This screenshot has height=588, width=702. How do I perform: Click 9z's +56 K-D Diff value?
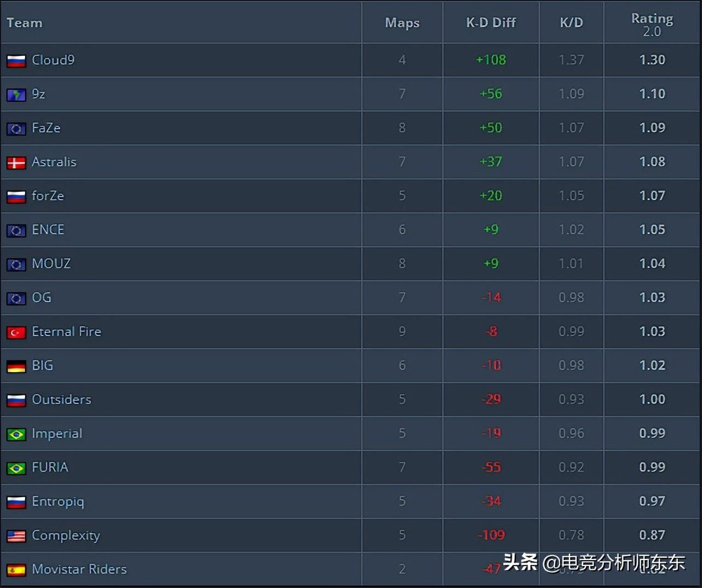(491, 94)
